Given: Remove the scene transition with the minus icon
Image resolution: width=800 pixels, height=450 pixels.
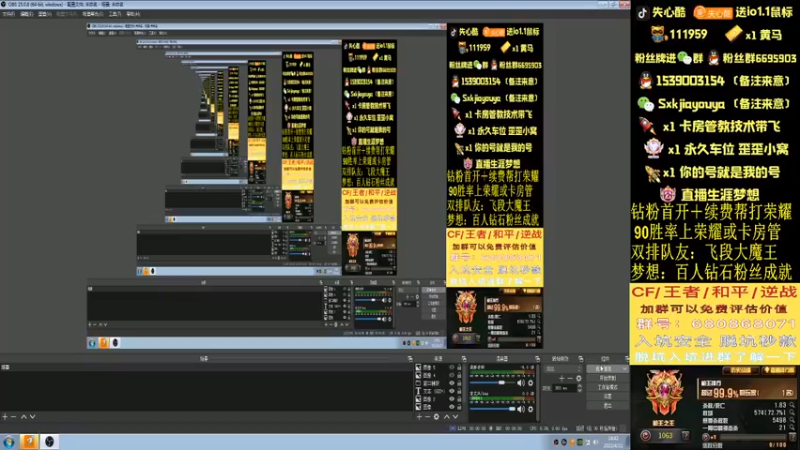Looking at the screenshot, I should tap(570, 379).
